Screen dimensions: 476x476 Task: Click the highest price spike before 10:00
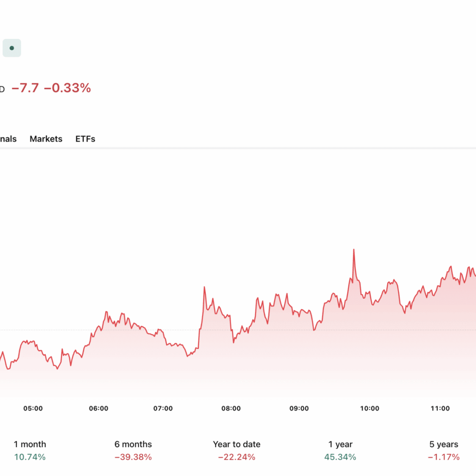point(354,250)
